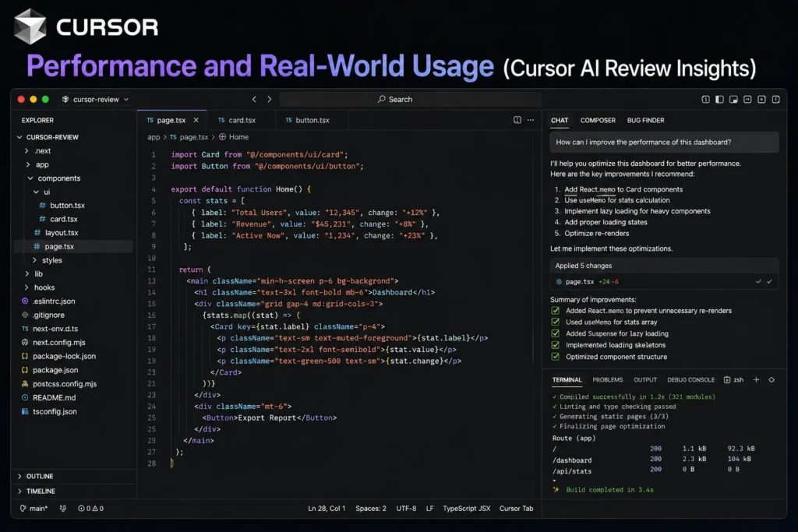The image size is (798, 532).
Task: Click the zsh terminal shell icon
Action: (x=727, y=380)
